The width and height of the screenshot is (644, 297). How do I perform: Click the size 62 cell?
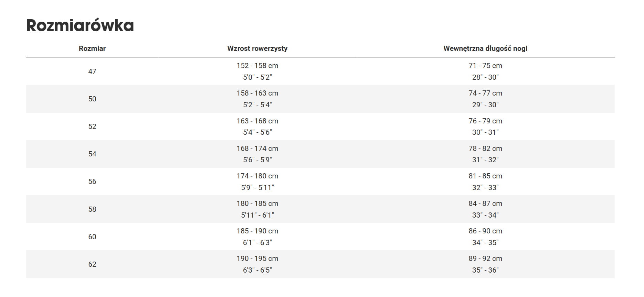[92, 264]
